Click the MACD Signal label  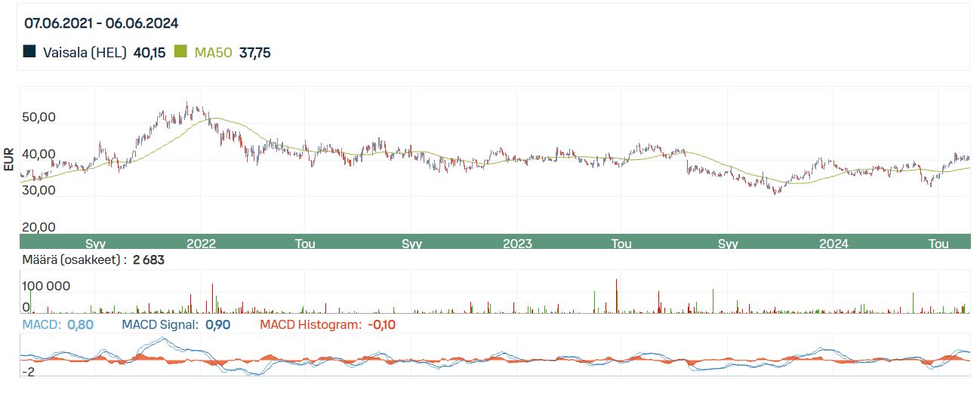pos(159,325)
